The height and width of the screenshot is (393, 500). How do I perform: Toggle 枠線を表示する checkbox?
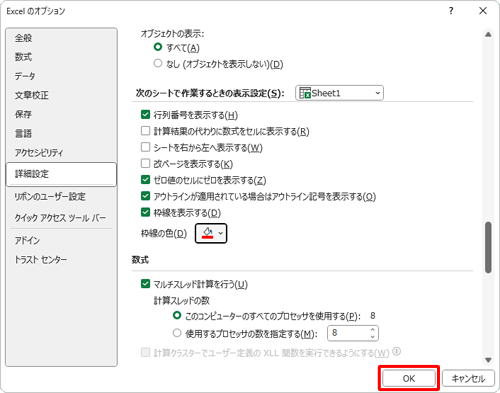145,212
